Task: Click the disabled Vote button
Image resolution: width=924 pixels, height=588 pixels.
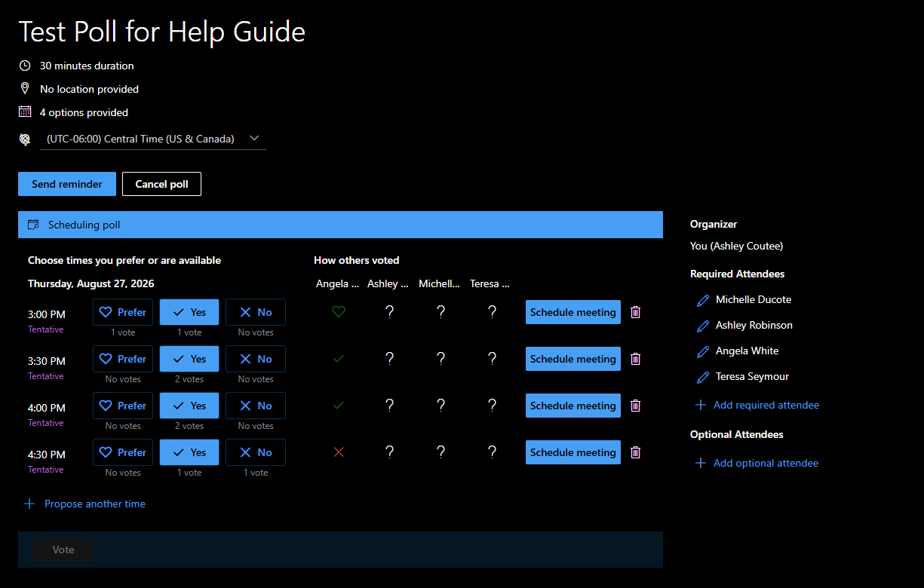Action: tap(63, 550)
